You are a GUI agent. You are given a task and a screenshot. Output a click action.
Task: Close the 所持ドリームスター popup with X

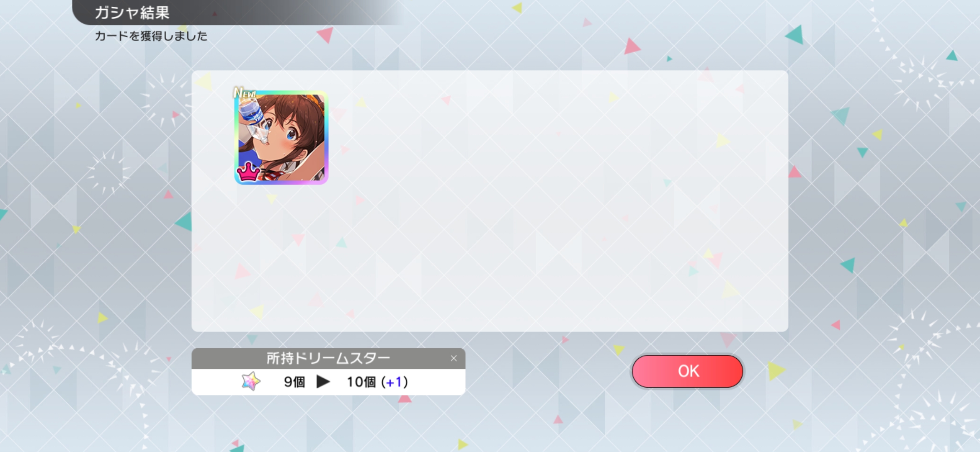(x=454, y=358)
